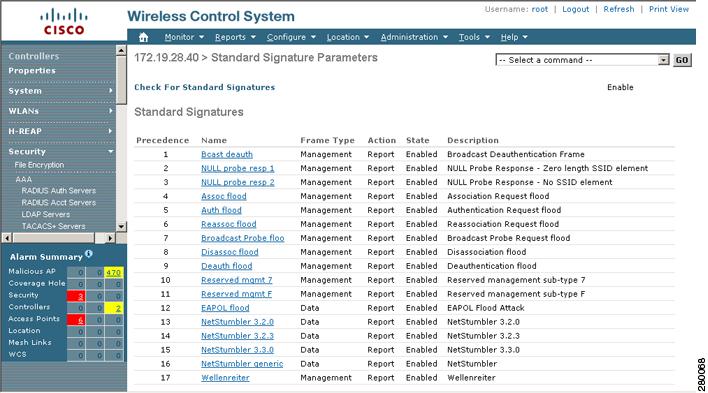
Task: Open the NULL probe resp 1 signature
Action: pos(238,168)
